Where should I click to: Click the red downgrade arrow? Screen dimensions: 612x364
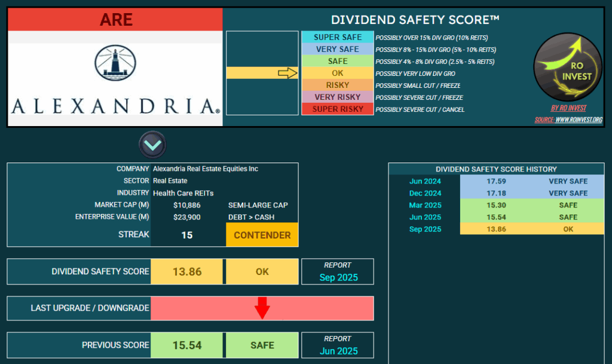pos(262,308)
